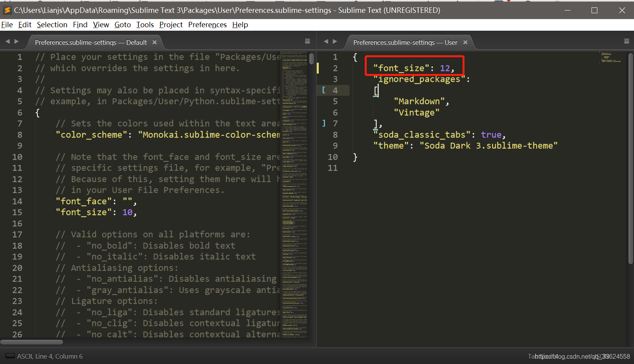Click the "// Antialiasing options:" comment line
Screen dimensions: 634x364
(x=117, y=268)
